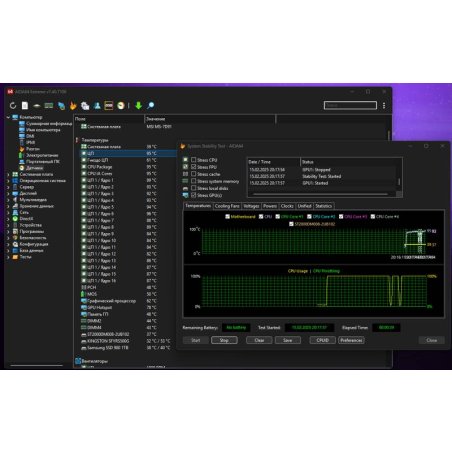This screenshot has height=452, width=452.
Task: Click the green download arrow icon
Action: [138, 106]
